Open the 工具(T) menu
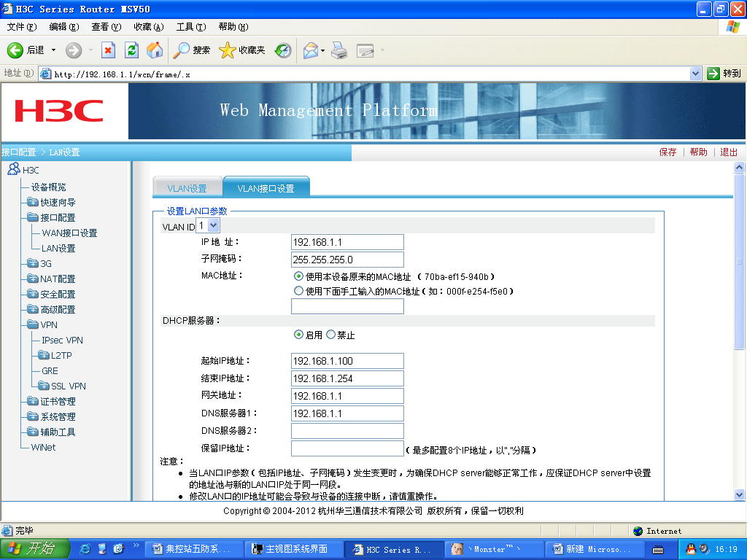Viewport: 747px width, 560px height. click(x=191, y=27)
